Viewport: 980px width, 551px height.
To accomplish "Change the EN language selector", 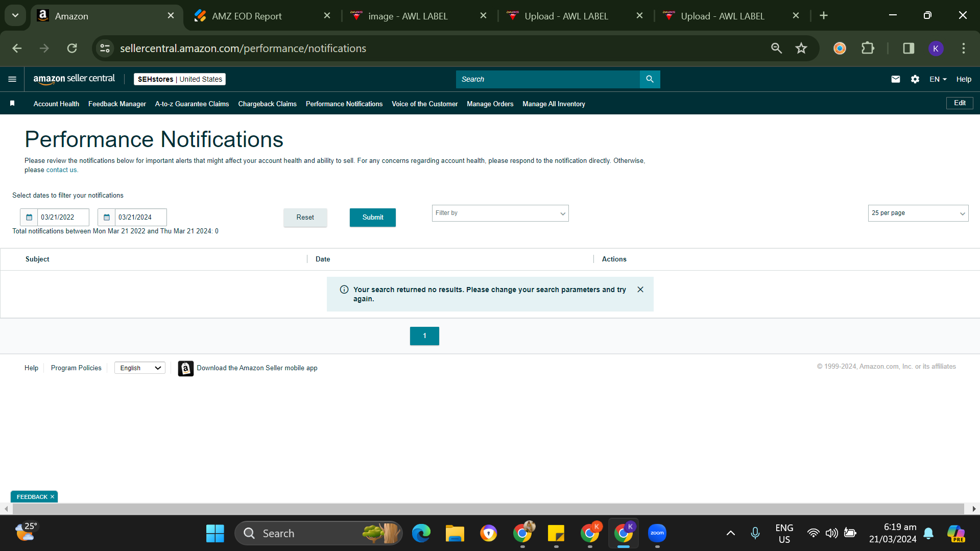I will click(938, 79).
